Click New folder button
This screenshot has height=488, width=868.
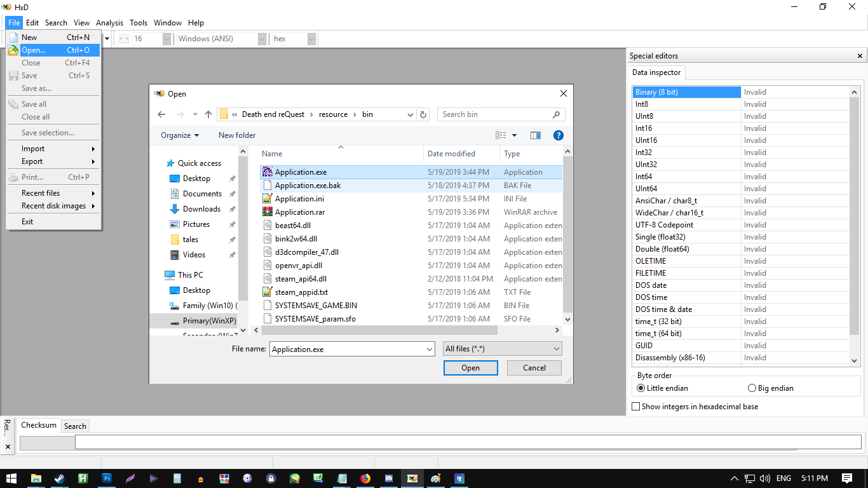coord(237,135)
